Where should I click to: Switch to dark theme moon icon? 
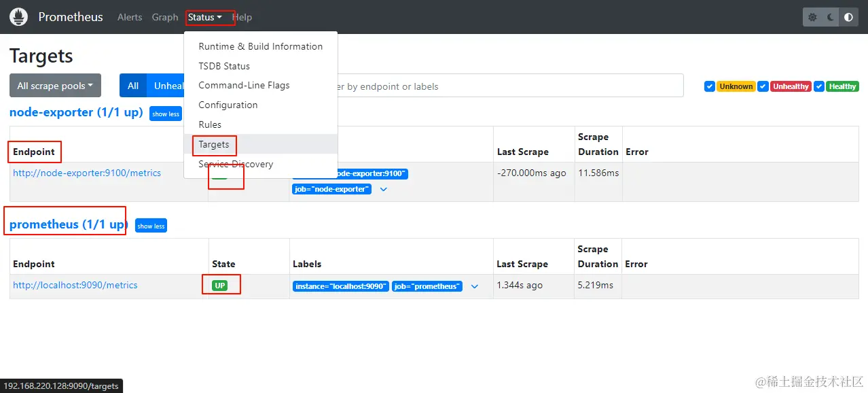click(830, 17)
